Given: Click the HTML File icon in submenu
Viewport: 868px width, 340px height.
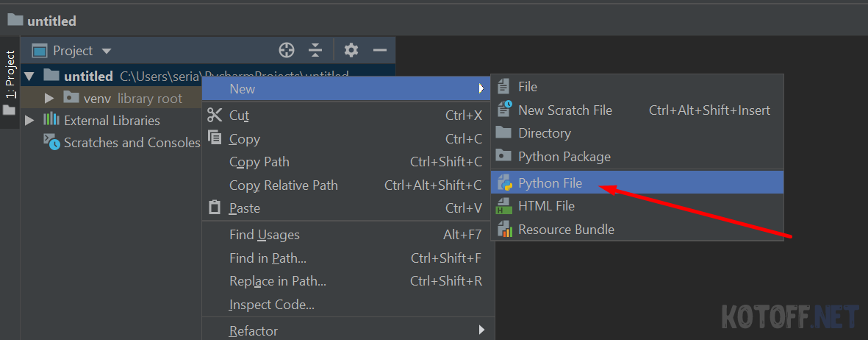Looking at the screenshot, I should click(504, 206).
